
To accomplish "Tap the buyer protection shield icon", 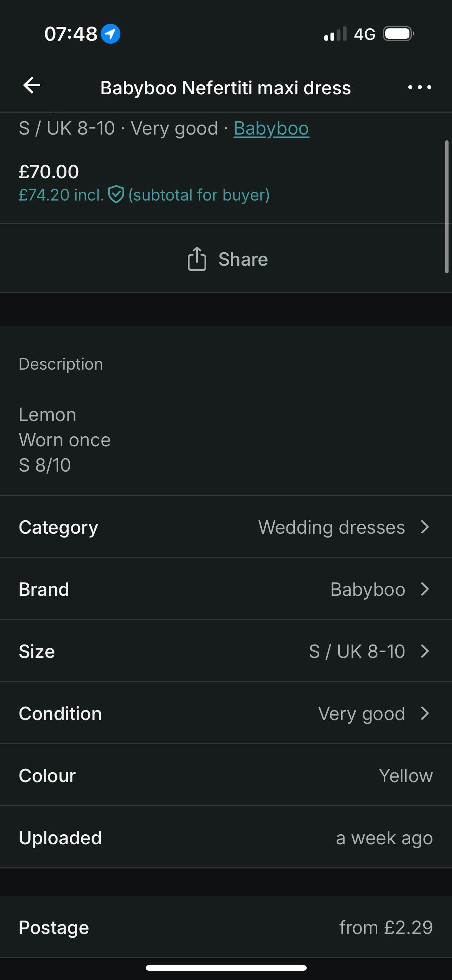I will 116,194.
